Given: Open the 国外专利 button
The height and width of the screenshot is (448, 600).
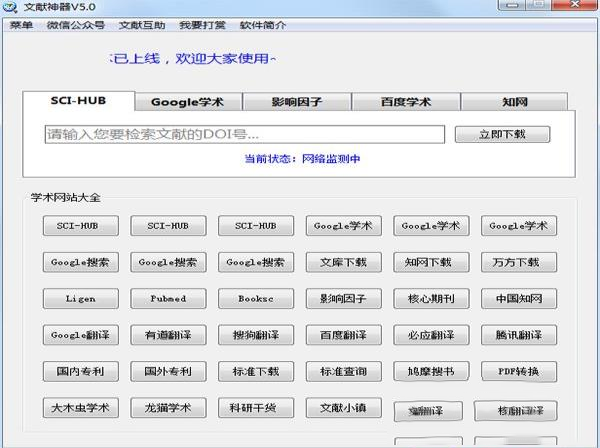Looking at the screenshot, I should coord(168,371).
